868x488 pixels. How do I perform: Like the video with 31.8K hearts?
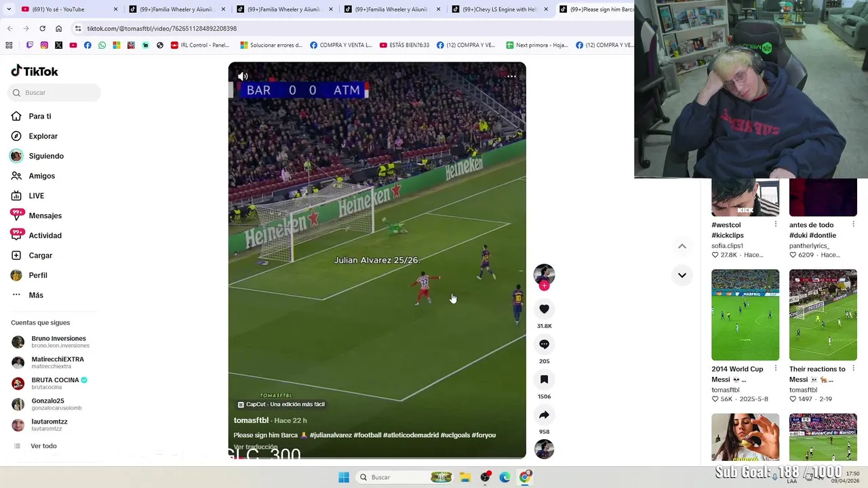point(544,309)
